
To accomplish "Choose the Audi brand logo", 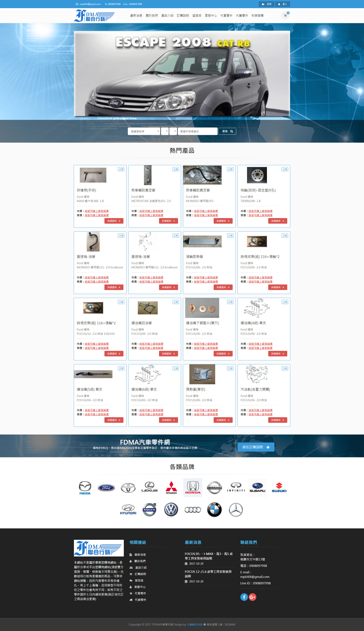I will [x=193, y=509].
